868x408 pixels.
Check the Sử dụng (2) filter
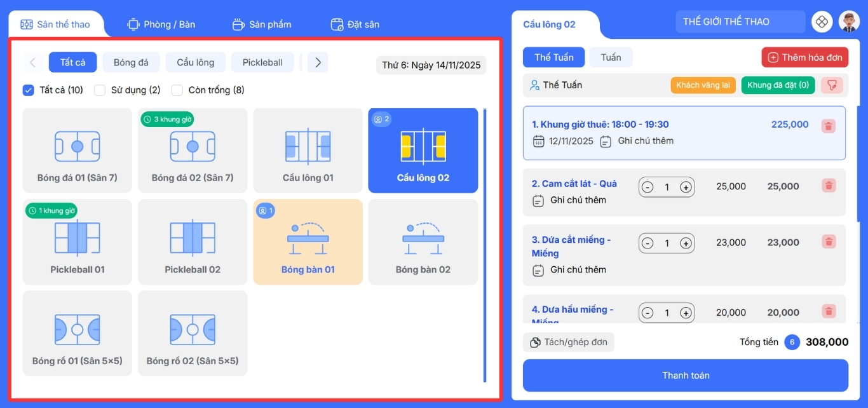tap(100, 90)
